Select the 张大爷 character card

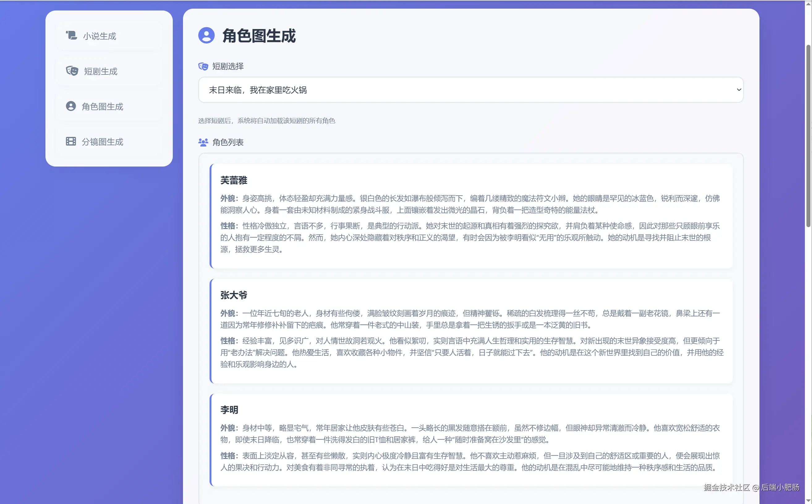point(471,331)
